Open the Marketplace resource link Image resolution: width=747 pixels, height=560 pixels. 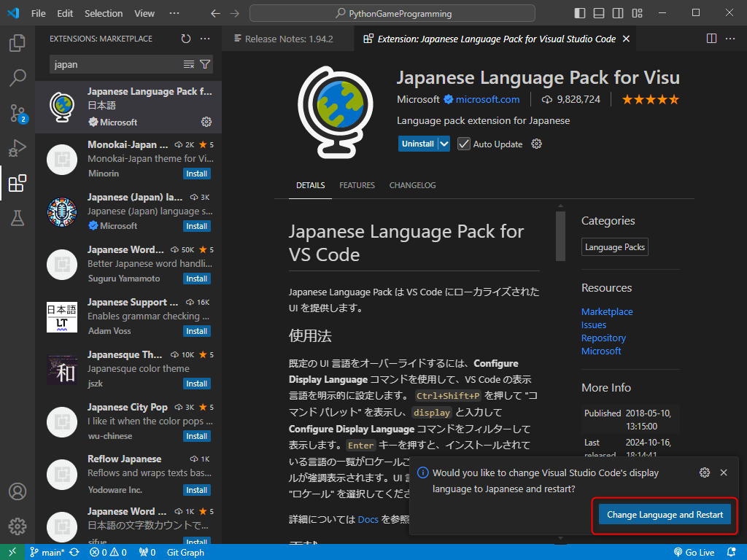(x=607, y=311)
